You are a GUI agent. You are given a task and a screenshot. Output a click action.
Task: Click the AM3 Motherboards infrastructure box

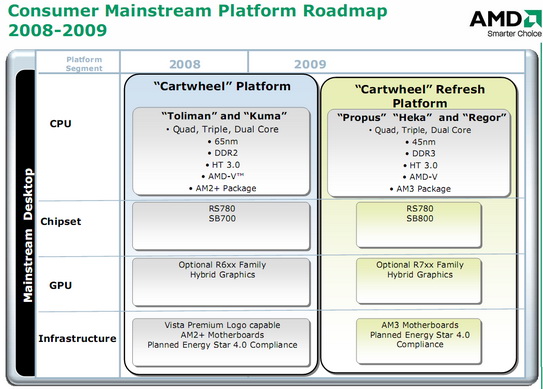coord(419,341)
